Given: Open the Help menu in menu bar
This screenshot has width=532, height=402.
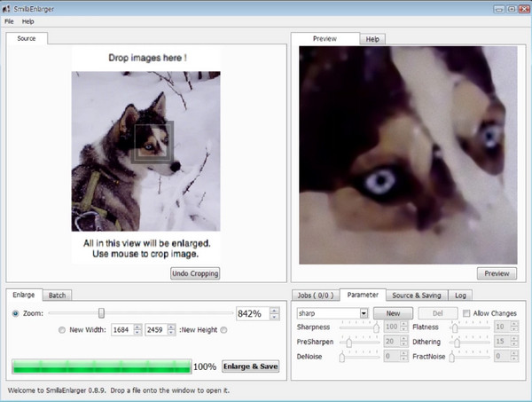Looking at the screenshot, I should point(27,21).
